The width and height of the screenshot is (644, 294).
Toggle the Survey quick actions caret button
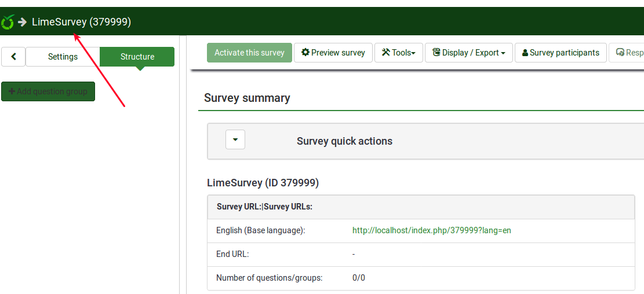(235, 139)
